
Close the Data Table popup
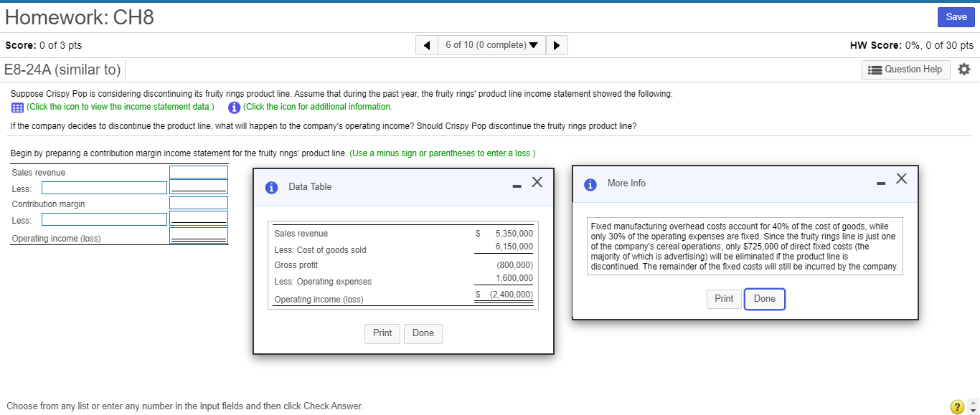(537, 182)
